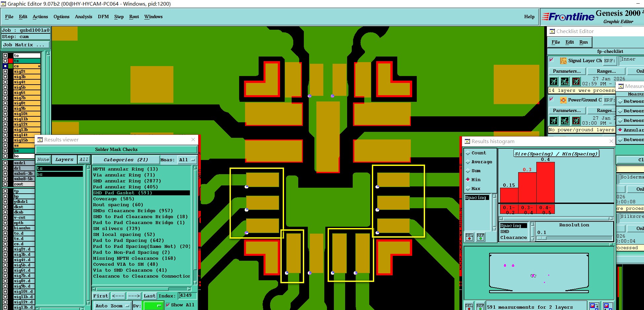Toggle the Signal Layer Checks checkbox
The image size is (644, 310).
551,60
